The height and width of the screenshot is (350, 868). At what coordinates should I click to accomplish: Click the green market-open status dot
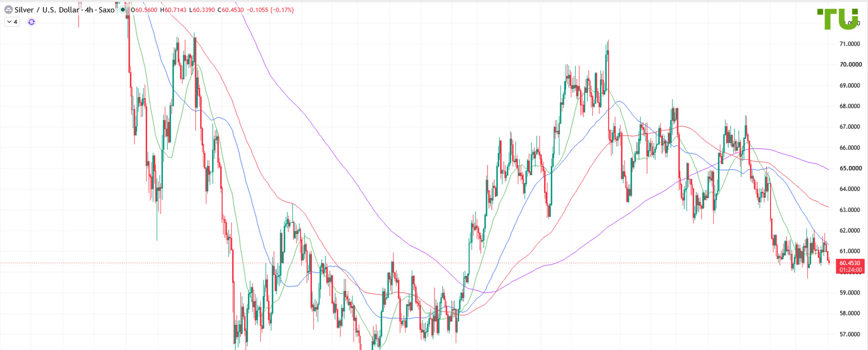[x=123, y=10]
